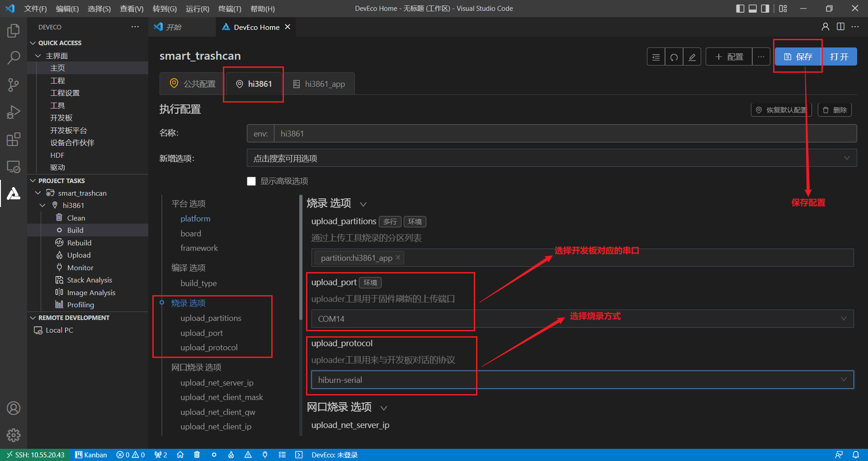Switch to the 开始 editor tab
Screen dimensions: 868x461
pyautogui.click(x=174, y=27)
